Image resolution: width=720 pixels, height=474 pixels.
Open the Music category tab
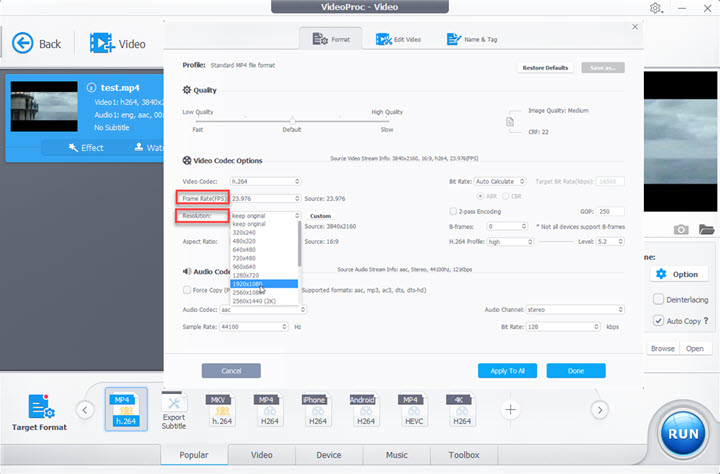coord(397,455)
